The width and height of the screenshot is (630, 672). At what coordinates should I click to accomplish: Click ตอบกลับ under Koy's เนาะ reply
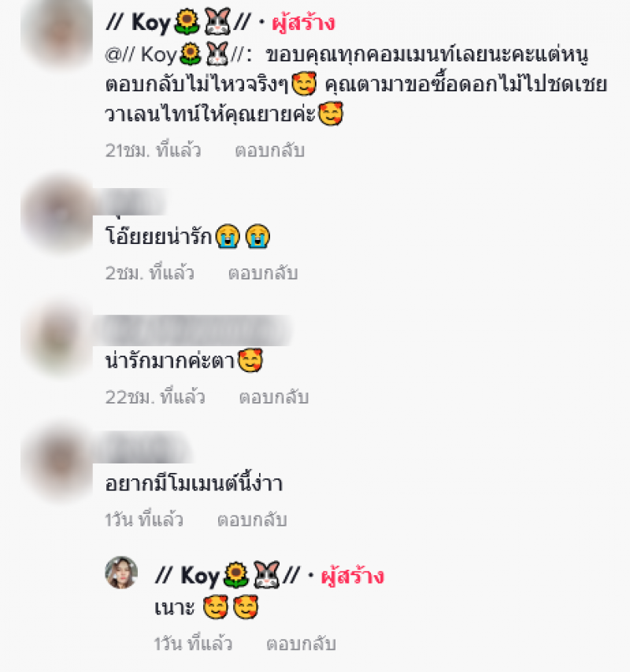(x=301, y=644)
